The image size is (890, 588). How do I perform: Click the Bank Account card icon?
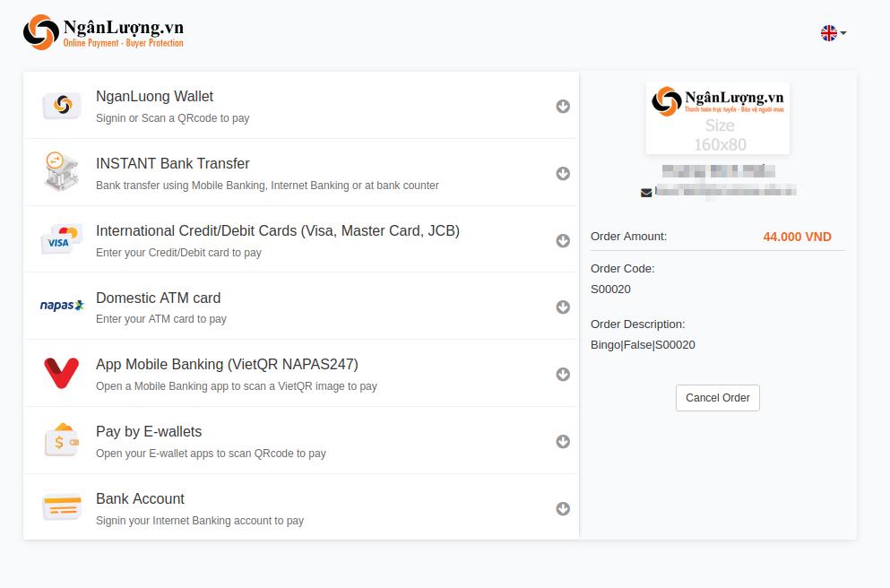(62, 506)
